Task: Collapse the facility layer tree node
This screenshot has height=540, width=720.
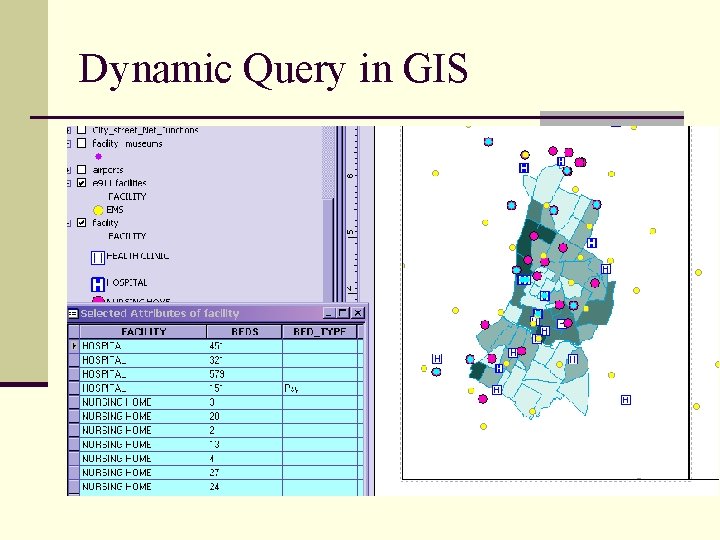Action: tap(68, 223)
